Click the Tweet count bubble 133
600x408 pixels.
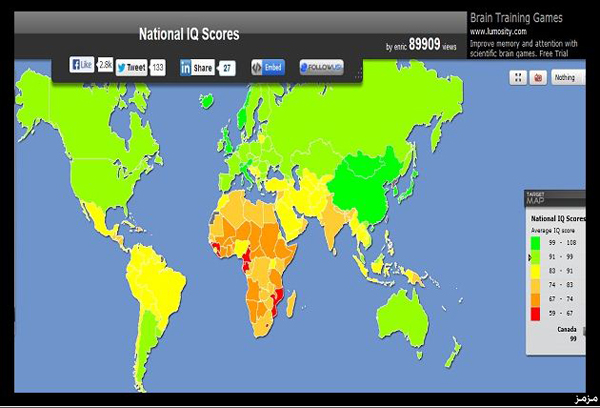coord(158,67)
